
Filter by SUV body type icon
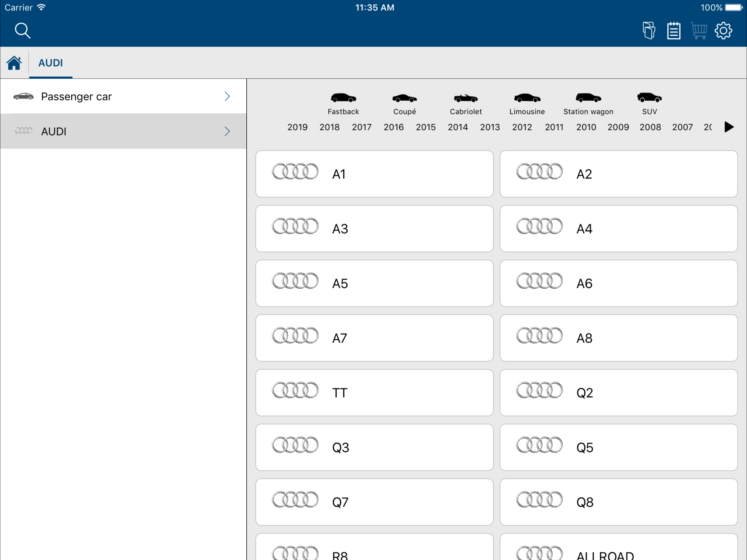point(649,98)
